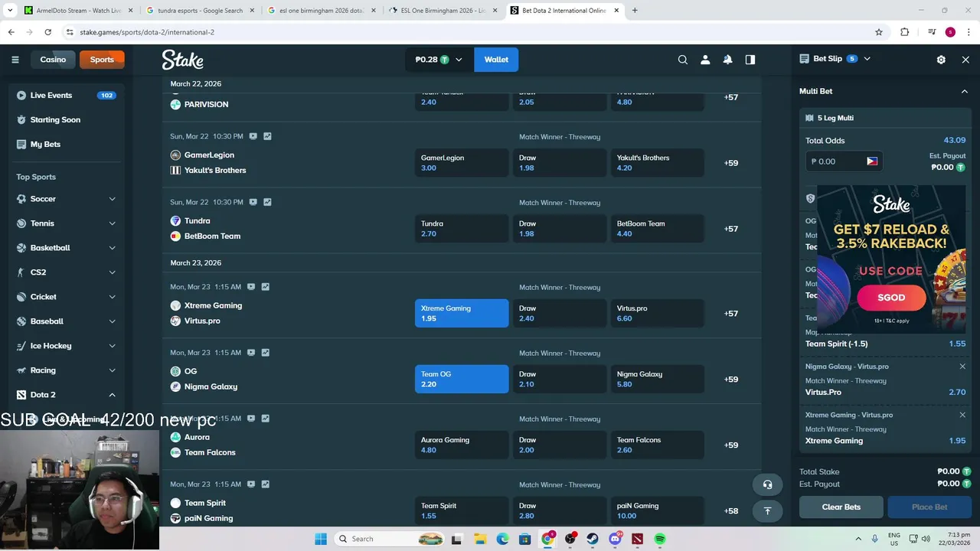Screen dimensions: 980x551
Task: Open the user profile icon
Action: pyautogui.click(x=705, y=60)
